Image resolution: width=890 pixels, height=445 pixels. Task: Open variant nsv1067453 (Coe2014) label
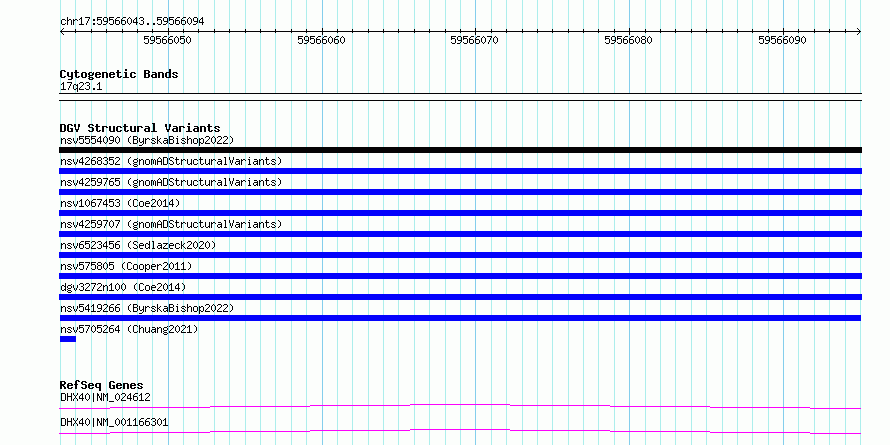coord(120,203)
